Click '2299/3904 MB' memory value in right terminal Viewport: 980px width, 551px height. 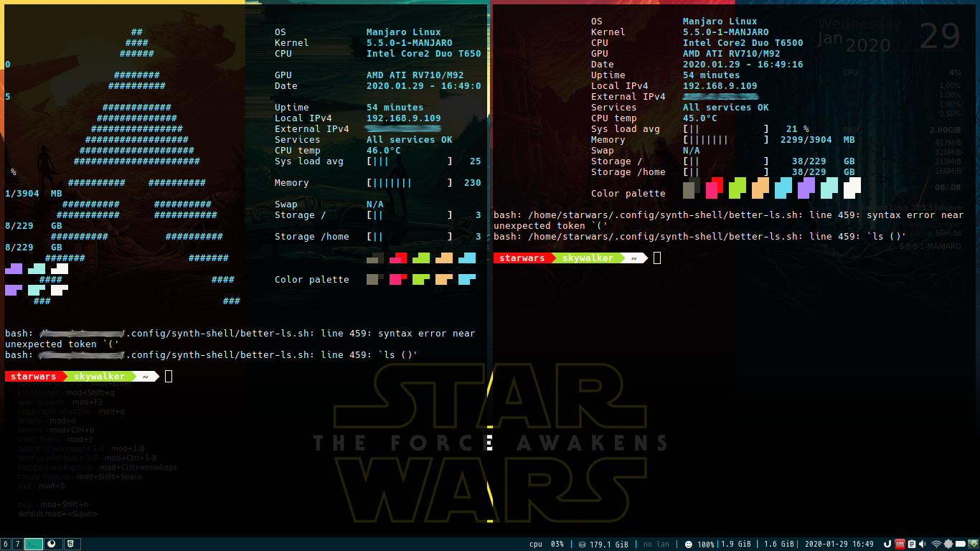coord(818,140)
